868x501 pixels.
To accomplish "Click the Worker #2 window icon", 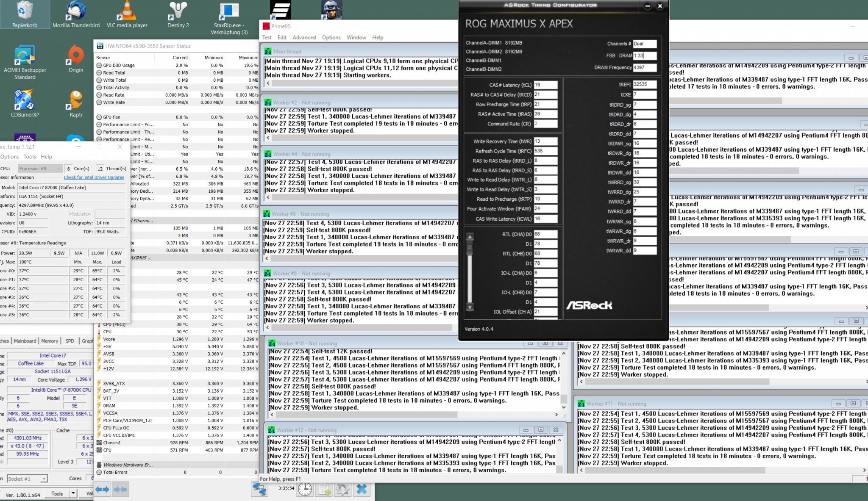I will click(x=268, y=102).
